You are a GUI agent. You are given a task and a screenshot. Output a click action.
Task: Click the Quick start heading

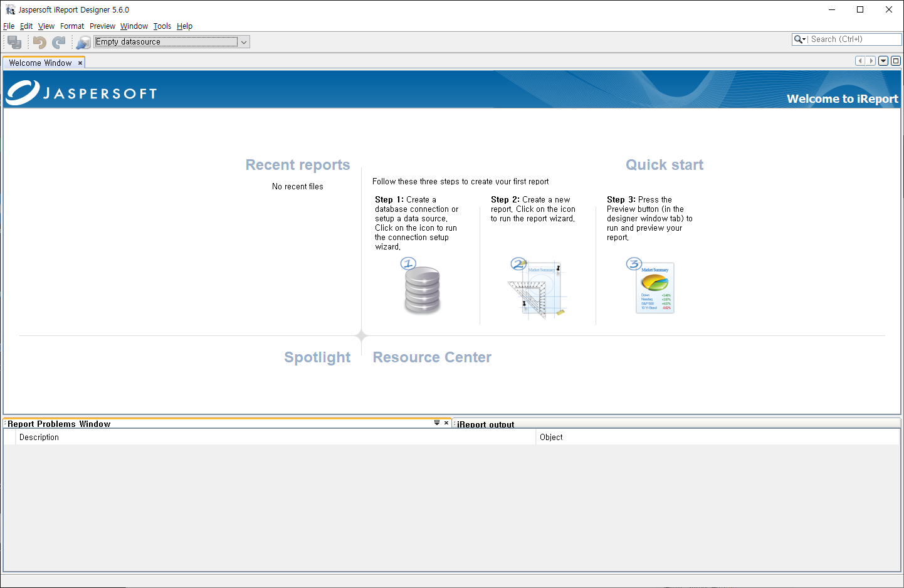(x=665, y=165)
